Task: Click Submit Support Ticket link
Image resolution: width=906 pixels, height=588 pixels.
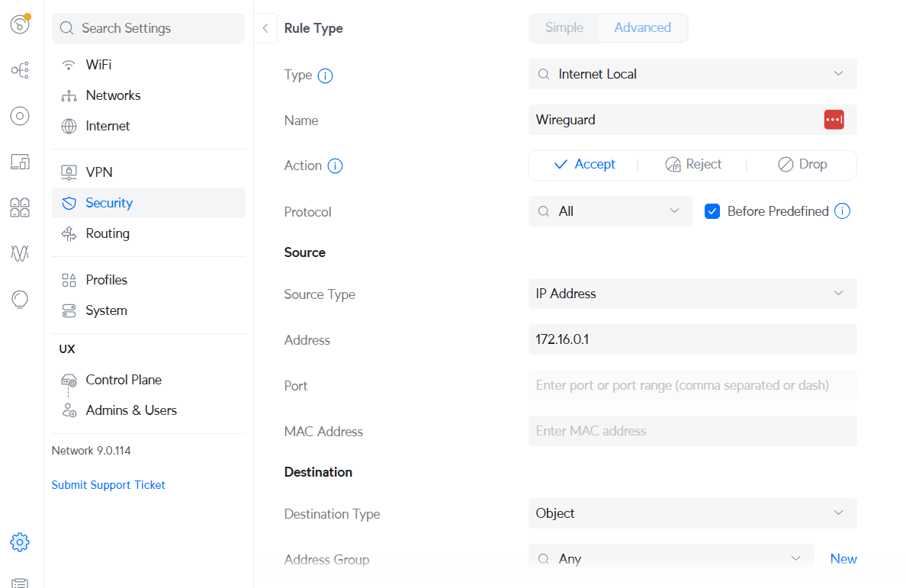Action: [108, 484]
